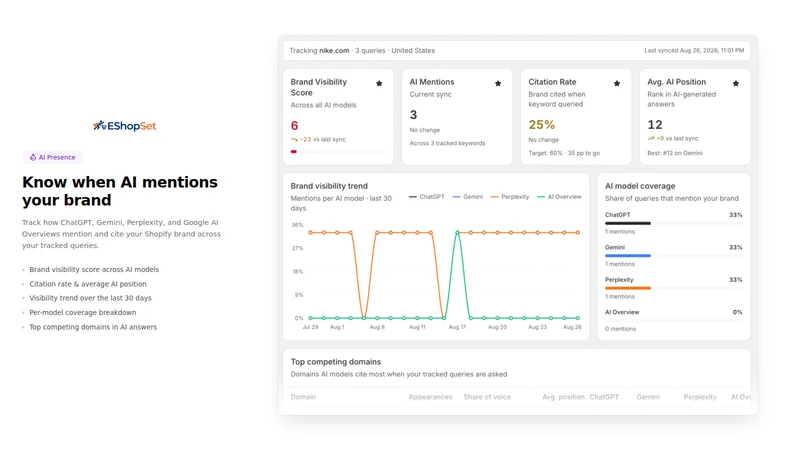Click the Perplexity orange coverage bar
Image resolution: width=800 pixels, height=450 pixels.
[x=628, y=288]
